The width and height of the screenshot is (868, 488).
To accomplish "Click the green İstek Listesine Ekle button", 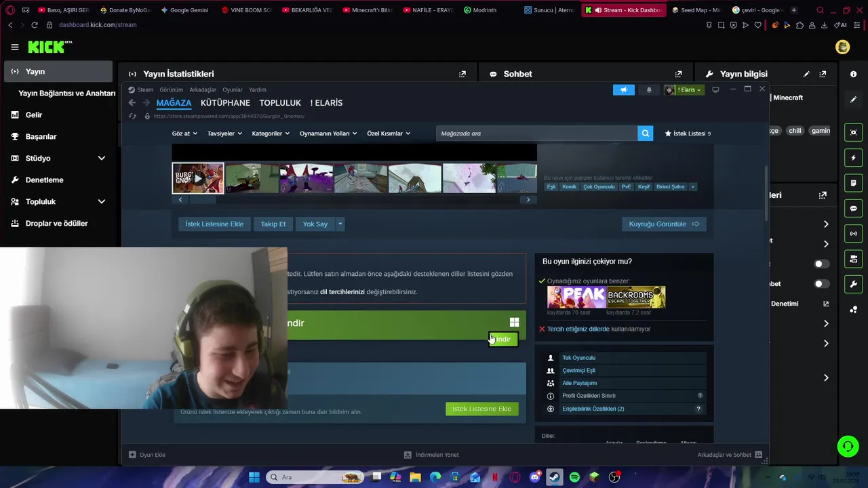I will coord(482,409).
